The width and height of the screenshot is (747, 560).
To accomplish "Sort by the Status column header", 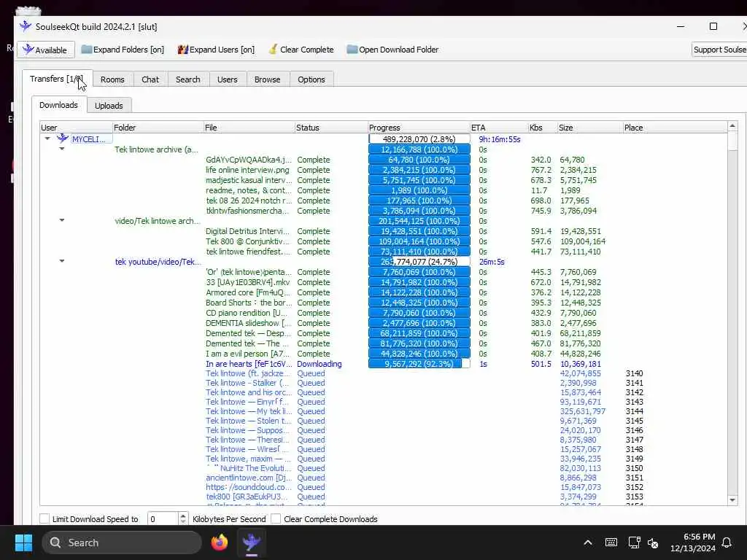I will click(331, 128).
